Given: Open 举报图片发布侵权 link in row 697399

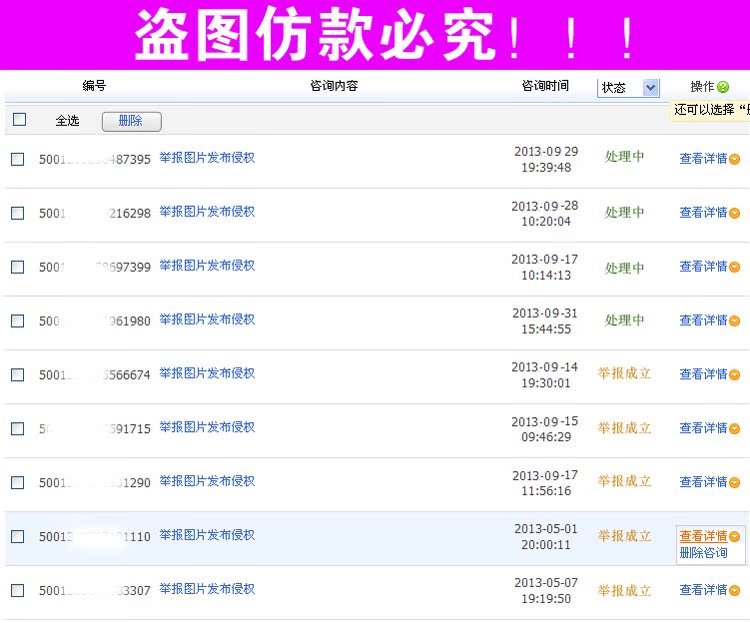Looking at the screenshot, I should tap(207, 266).
